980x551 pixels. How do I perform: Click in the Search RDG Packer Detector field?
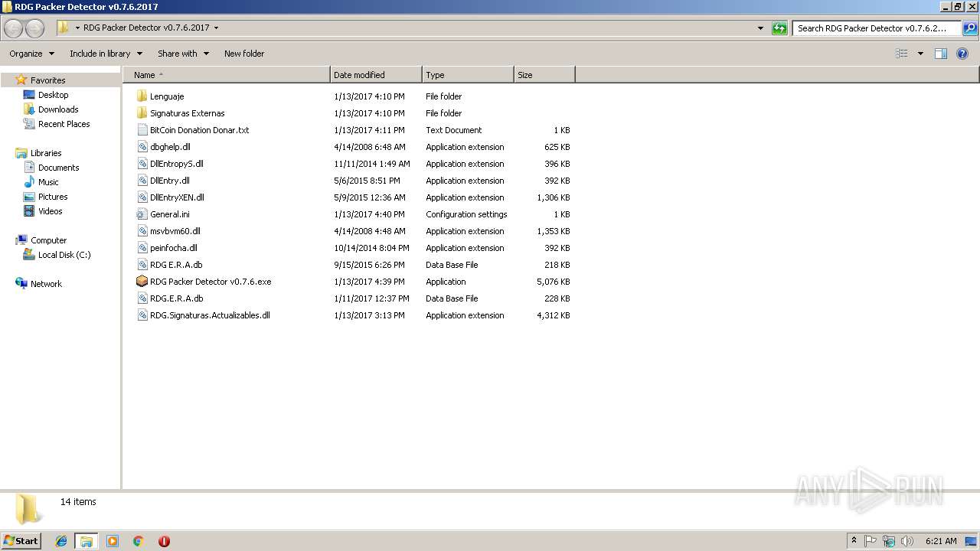point(877,28)
